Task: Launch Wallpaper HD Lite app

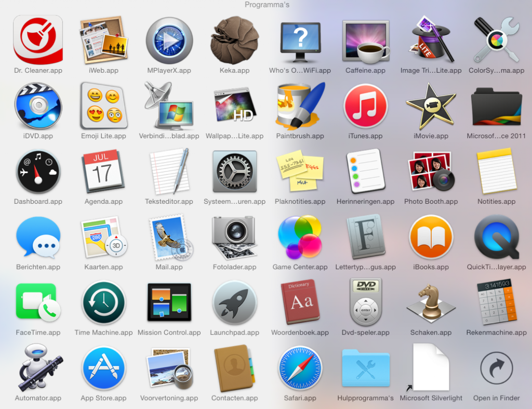Action: 234,106
